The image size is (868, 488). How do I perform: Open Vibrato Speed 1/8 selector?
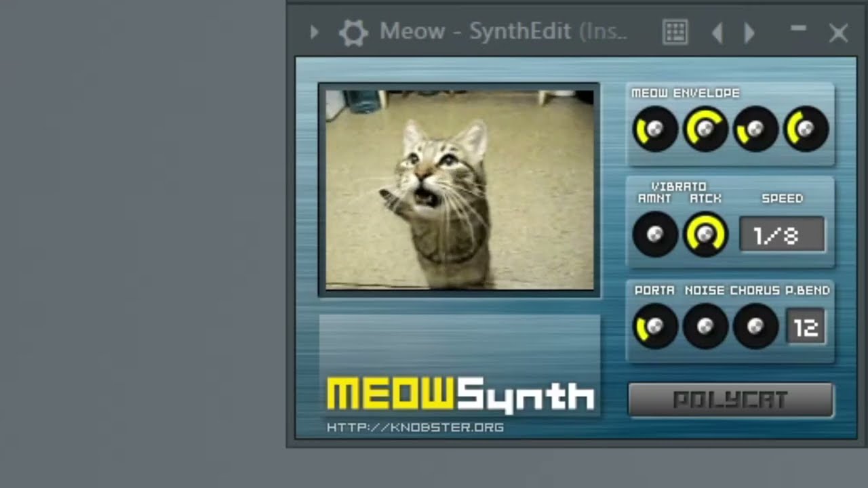782,235
